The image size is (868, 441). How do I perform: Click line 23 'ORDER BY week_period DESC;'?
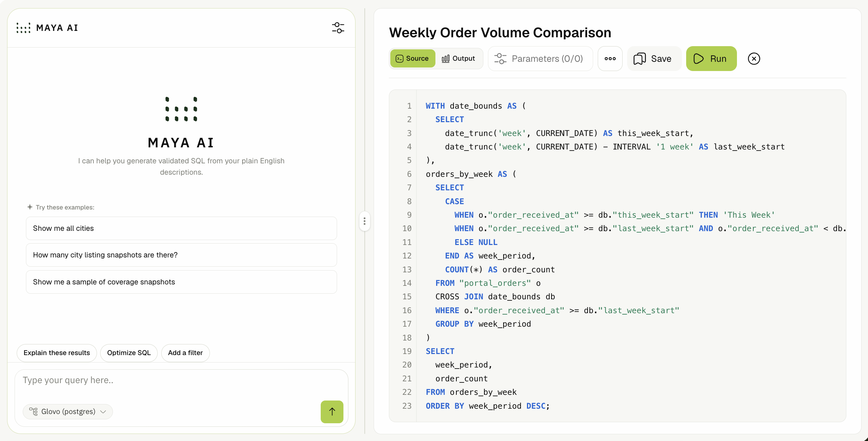(x=488, y=406)
